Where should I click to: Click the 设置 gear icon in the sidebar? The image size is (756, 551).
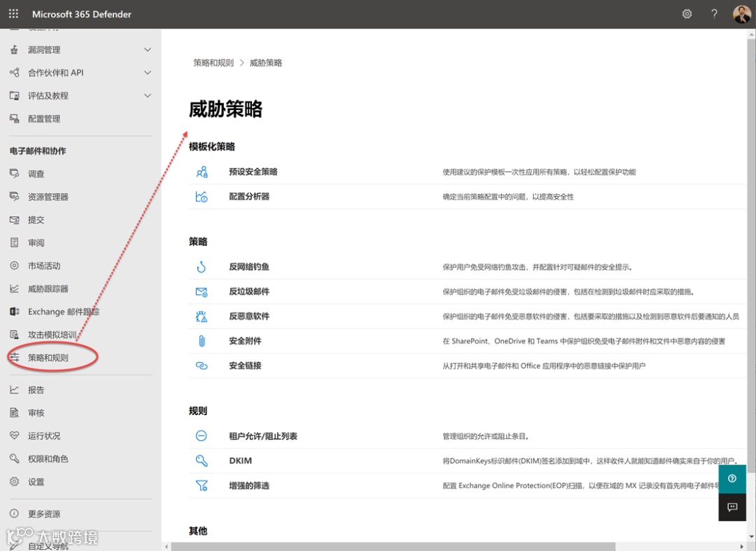coord(15,482)
